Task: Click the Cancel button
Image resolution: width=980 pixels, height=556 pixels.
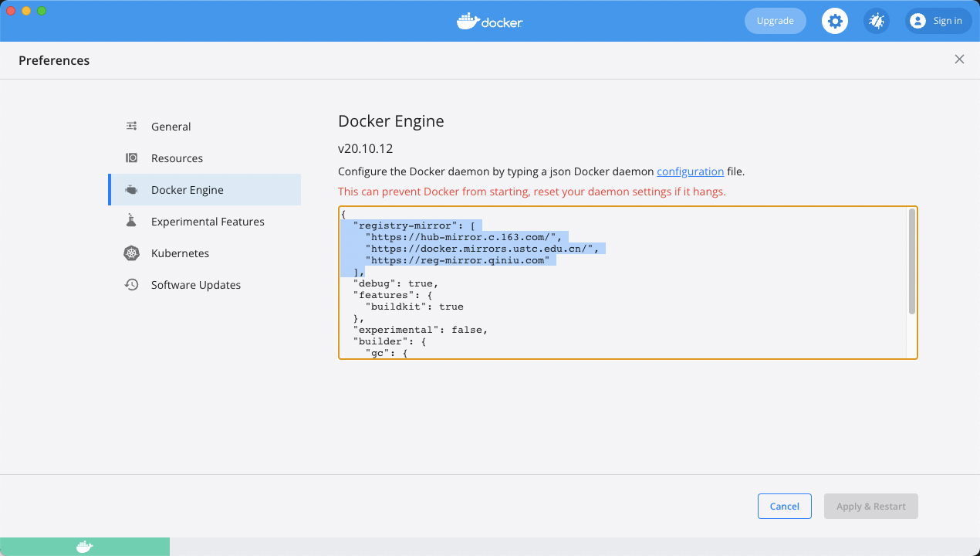Action: (784, 506)
